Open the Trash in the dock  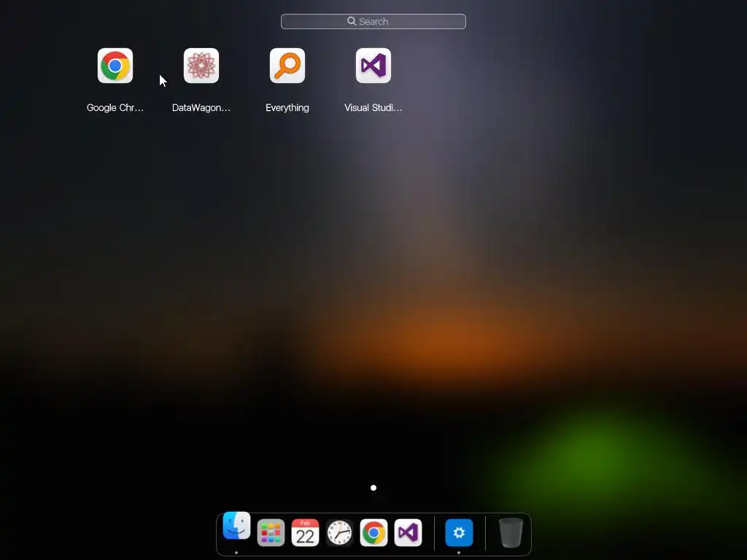pos(511,532)
